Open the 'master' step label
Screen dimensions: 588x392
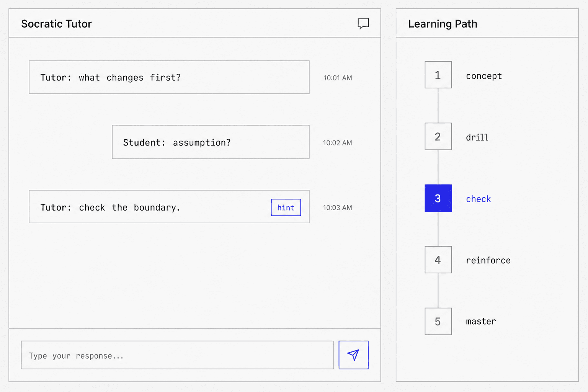click(x=481, y=322)
